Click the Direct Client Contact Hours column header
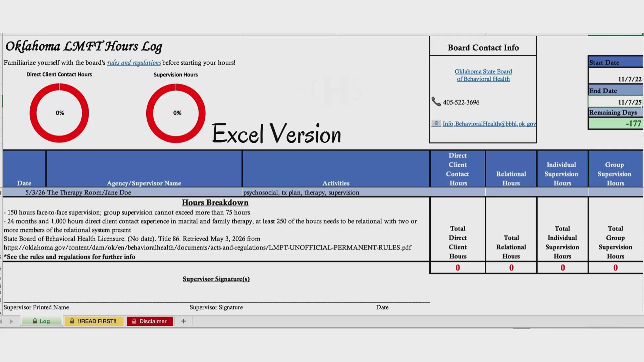Viewport: 644px width, 362px height. (458, 169)
